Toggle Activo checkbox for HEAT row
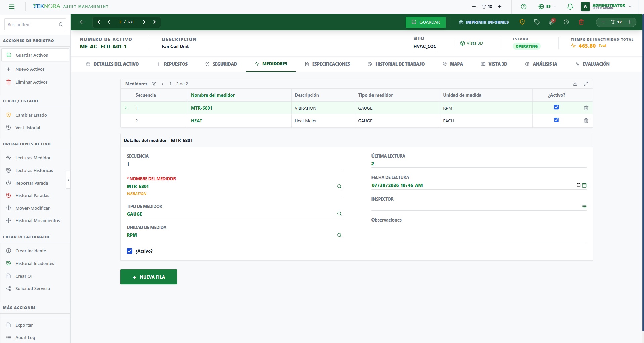 556,120
